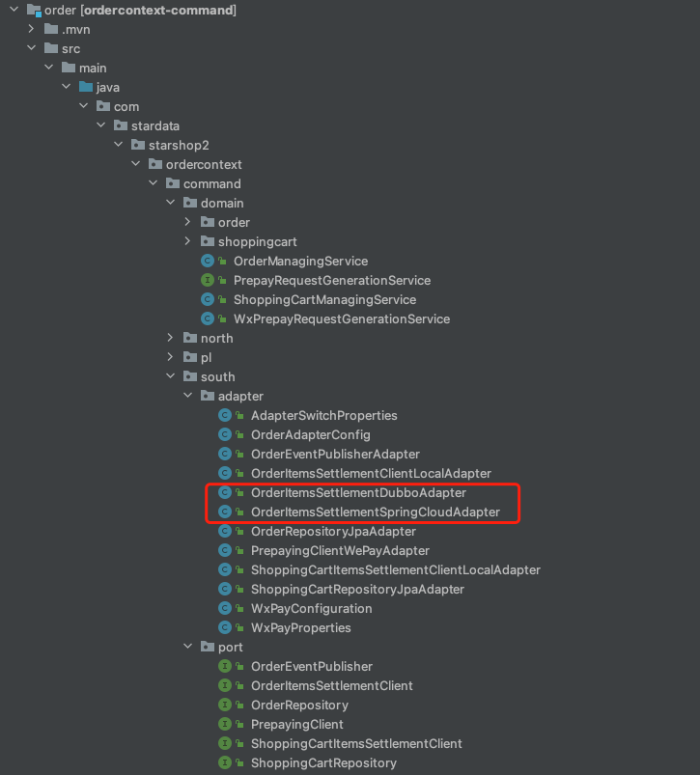Viewport: 700px width, 775px height.
Task: Click class icon of AdapterSwitchProperties
Action: 225,415
